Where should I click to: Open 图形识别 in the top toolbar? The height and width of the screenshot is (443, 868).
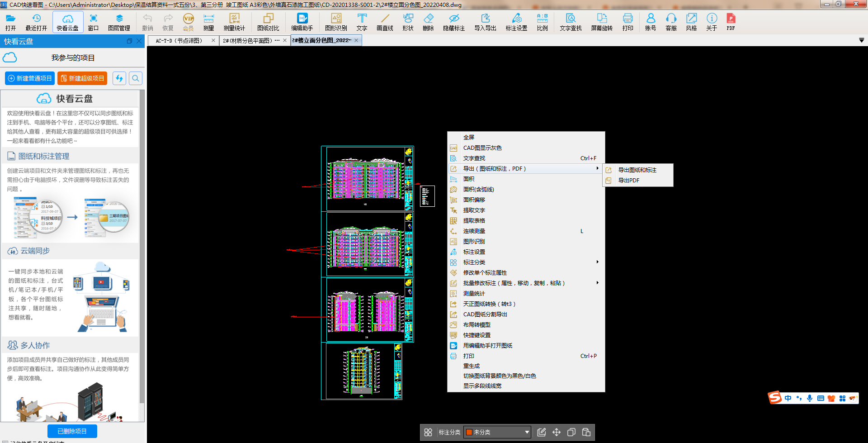coord(336,22)
